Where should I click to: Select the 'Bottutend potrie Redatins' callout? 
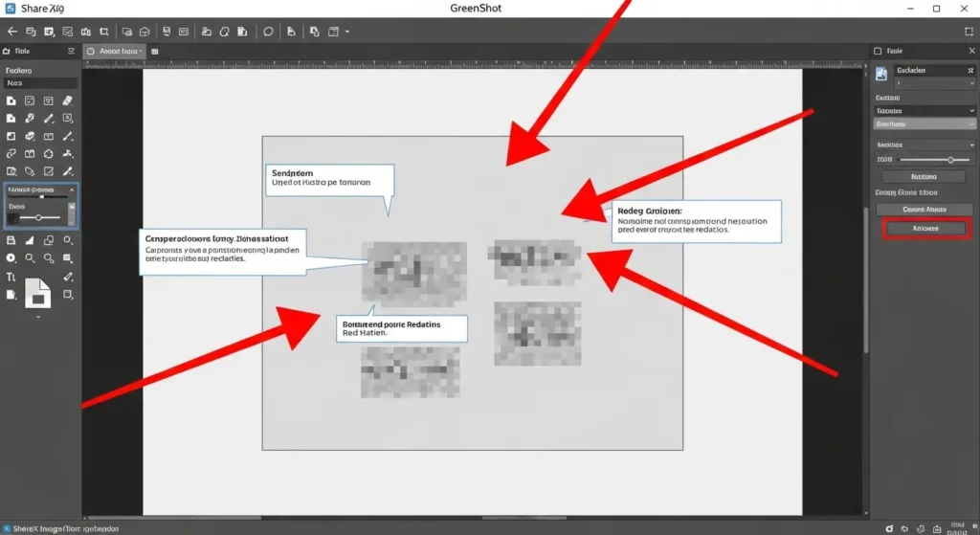[x=402, y=328]
